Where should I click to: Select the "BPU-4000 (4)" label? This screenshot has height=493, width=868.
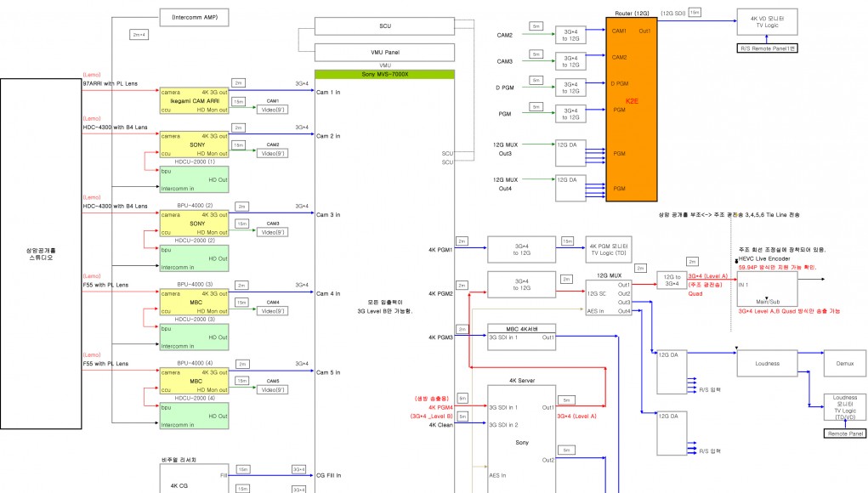tap(195, 363)
